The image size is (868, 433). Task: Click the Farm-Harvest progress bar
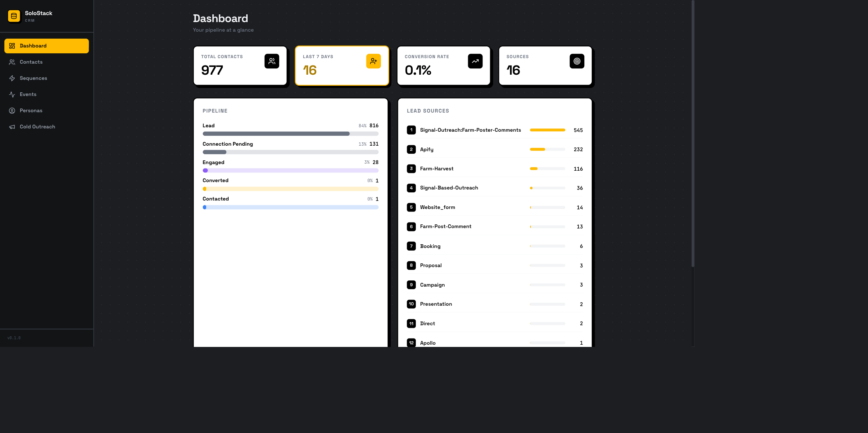(x=547, y=168)
